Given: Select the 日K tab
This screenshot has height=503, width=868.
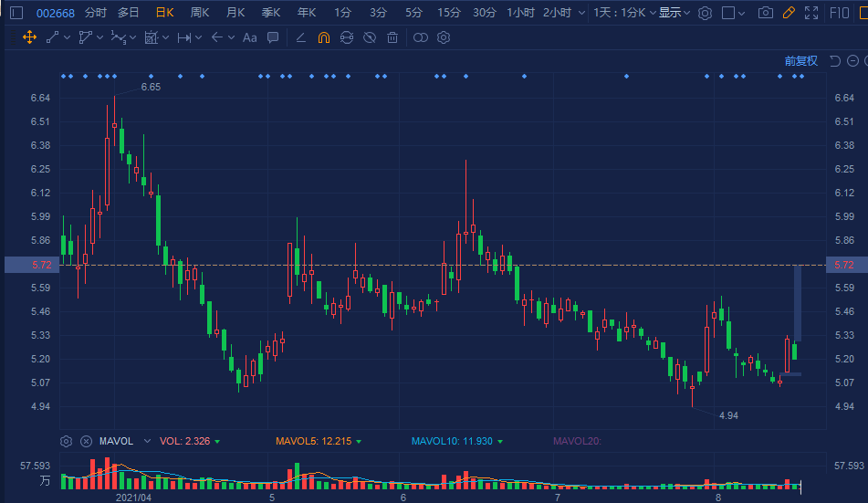Looking at the screenshot, I should (164, 13).
